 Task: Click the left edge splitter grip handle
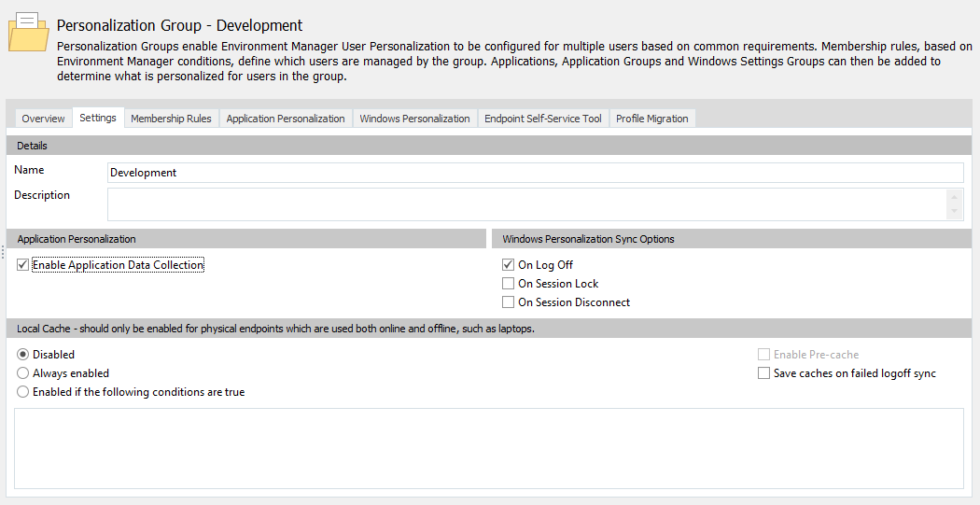pos(3,252)
